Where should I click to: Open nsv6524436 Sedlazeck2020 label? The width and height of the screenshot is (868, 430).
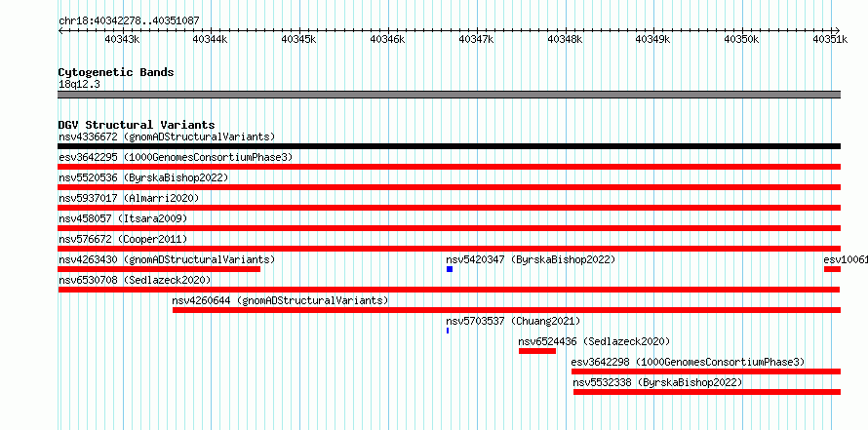pyautogui.click(x=594, y=341)
